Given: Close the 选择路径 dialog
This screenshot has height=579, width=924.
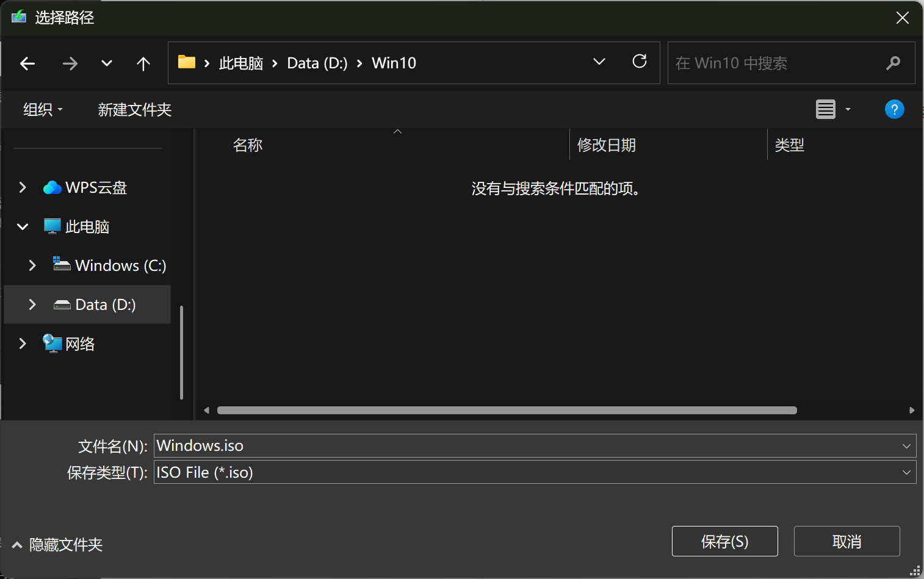Looking at the screenshot, I should pyautogui.click(x=903, y=18).
